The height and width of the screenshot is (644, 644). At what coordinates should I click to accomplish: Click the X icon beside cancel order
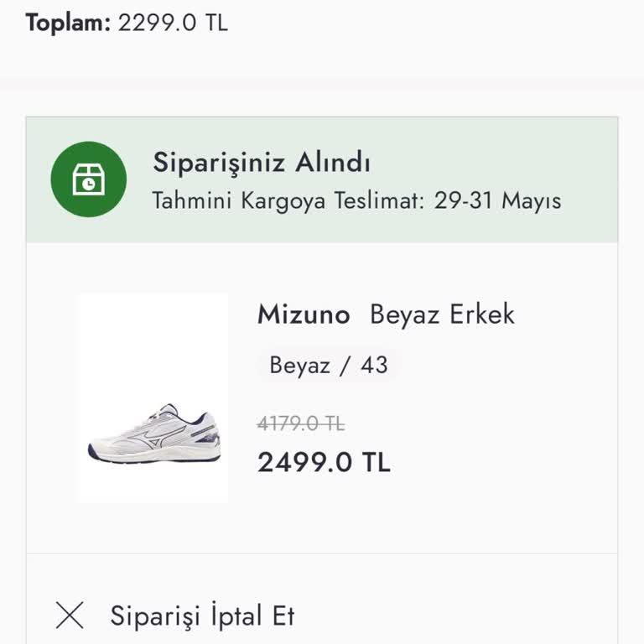[x=70, y=615]
